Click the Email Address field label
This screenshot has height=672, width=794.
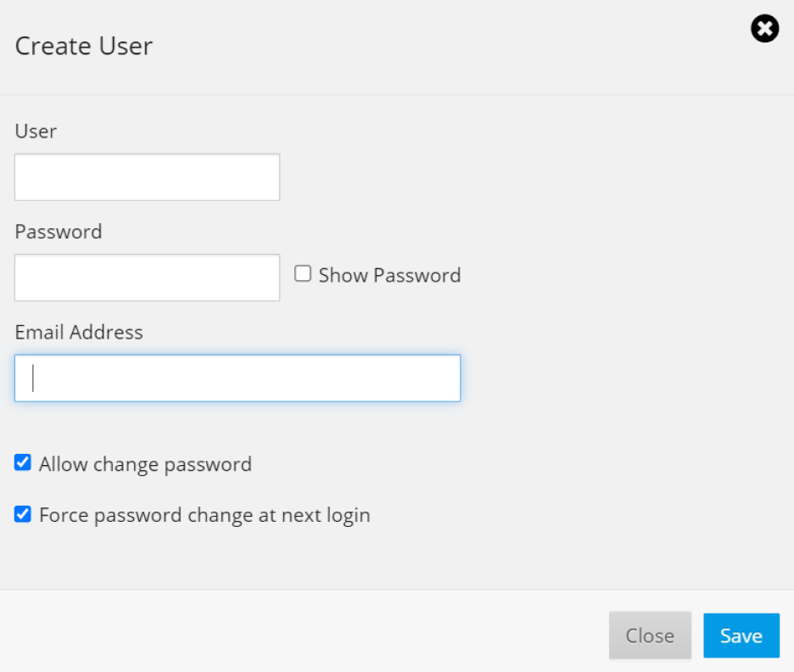point(79,333)
